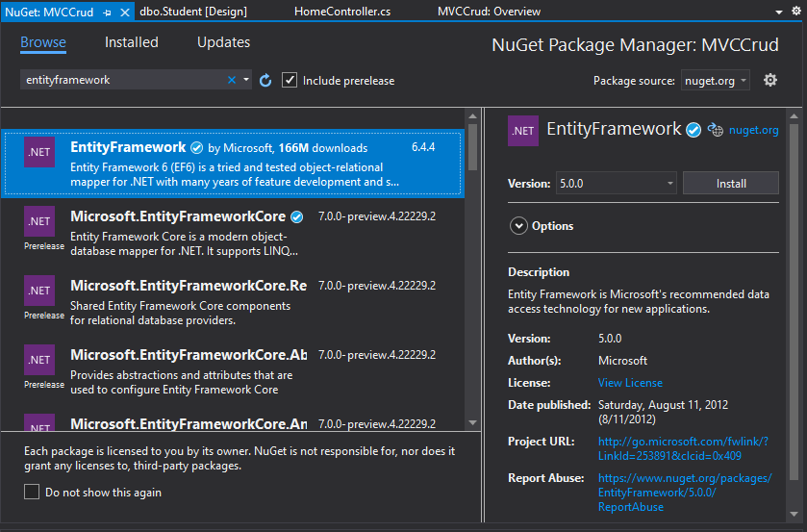Click the EntityFramework .NET package icon
The image size is (807, 532).
coord(39,151)
